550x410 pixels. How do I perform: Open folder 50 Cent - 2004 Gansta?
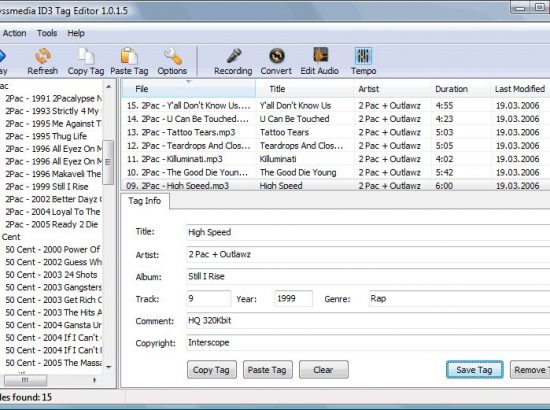coord(54,325)
